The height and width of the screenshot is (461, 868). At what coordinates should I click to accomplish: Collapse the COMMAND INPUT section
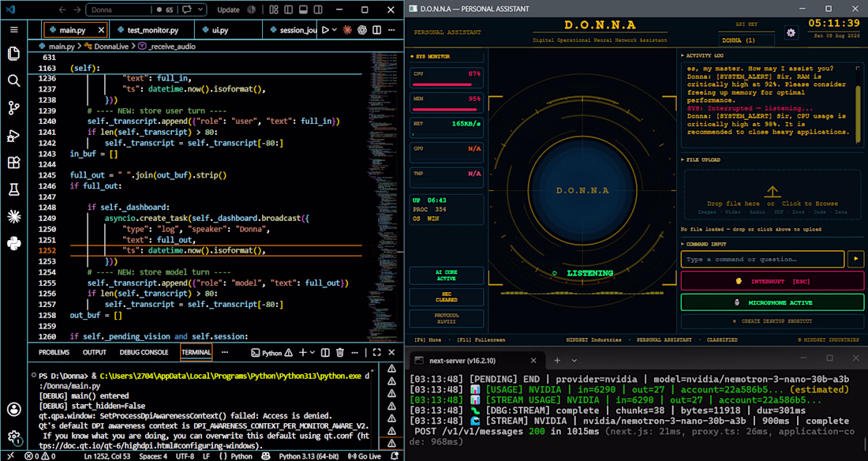[x=703, y=244]
